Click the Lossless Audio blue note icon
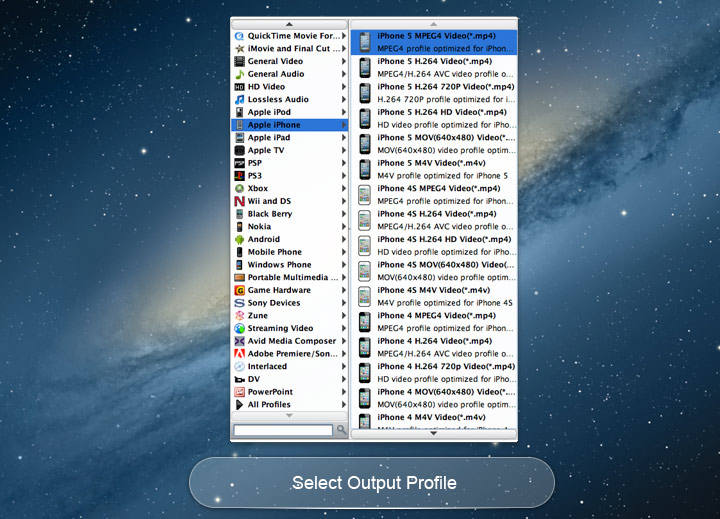The height and width of the screenshot is (519, 720). click(x=239, y=99)
